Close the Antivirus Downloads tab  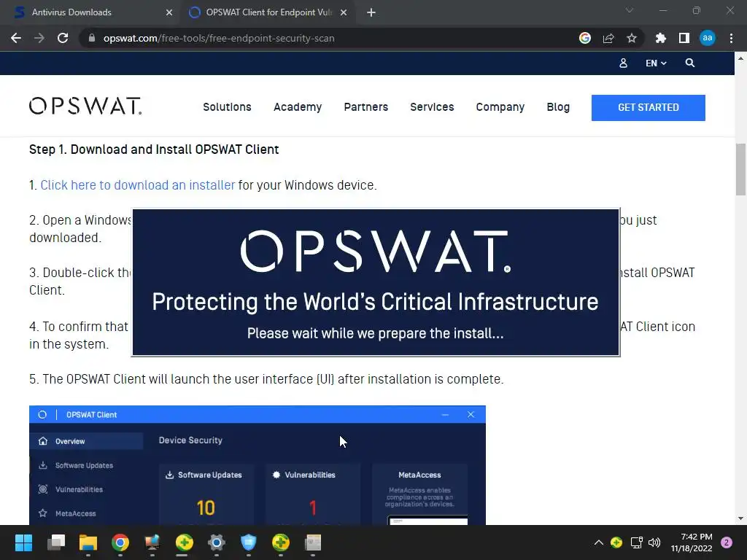point(169,12)
